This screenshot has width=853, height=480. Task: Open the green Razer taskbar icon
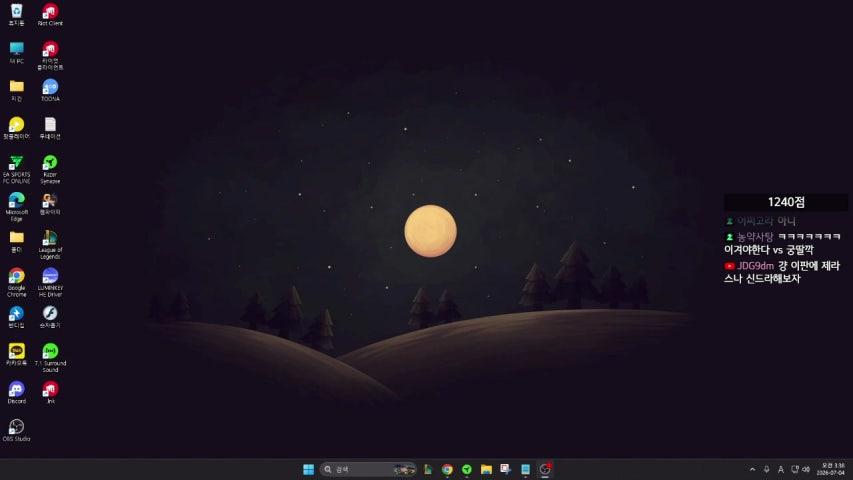[x=467, y=469]
